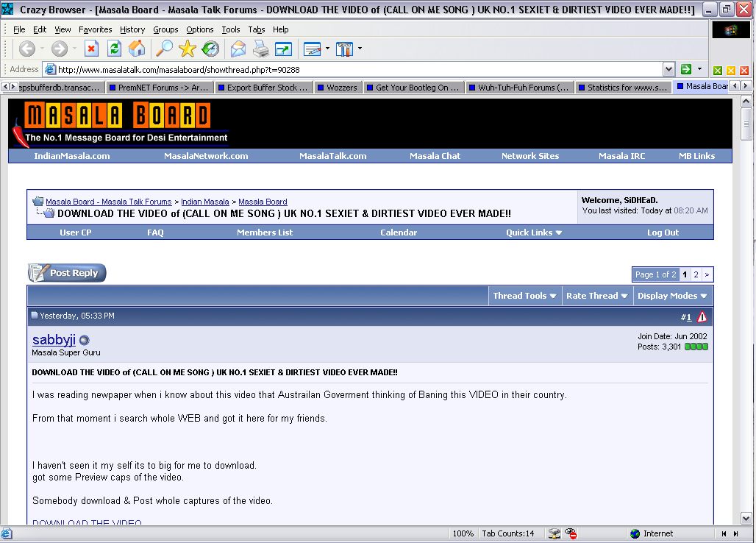Refresh the page with the Refresh icon
Image resolution: width=756 pixels, height=543 pixels.
pyautogui.click(x=114, y=49)
